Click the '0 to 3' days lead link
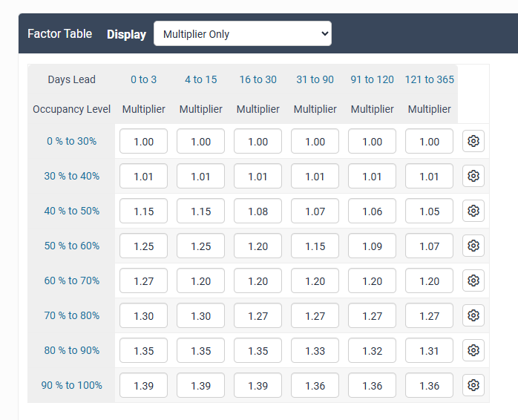518x420 pixels. tap(143, 79)
